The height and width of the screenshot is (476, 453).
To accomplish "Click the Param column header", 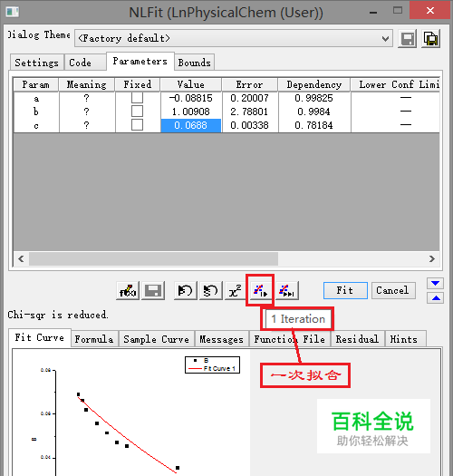I will (x=36, y=84).
